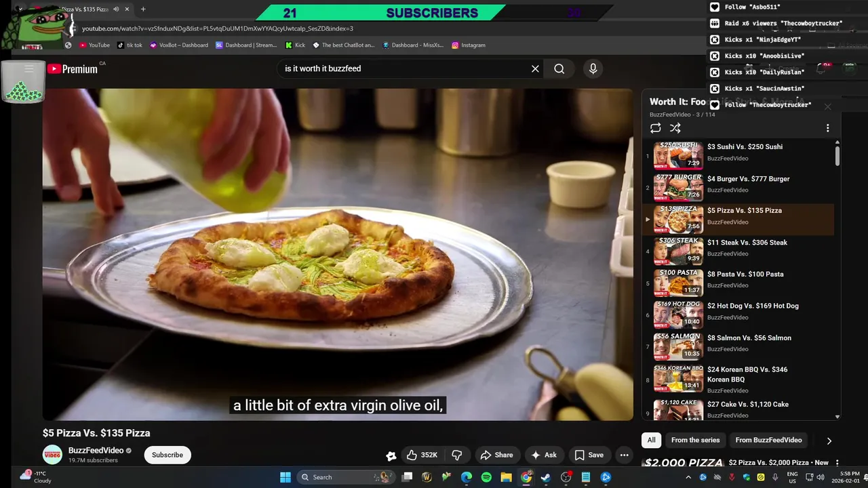Select '$8 Pasta Vs. $100 Pasta' playlist entry

point(738,283)
